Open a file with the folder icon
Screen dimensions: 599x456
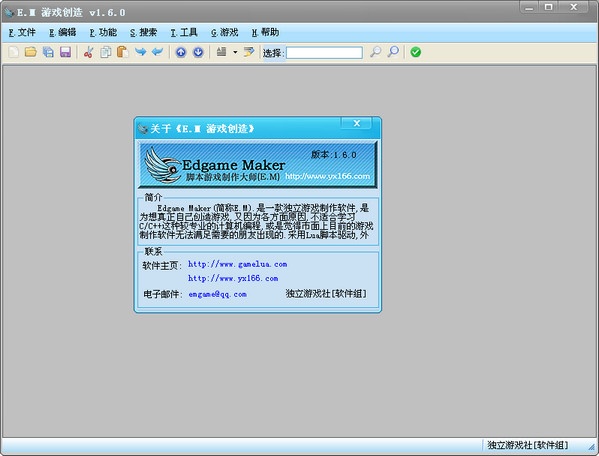click(31, 52)
